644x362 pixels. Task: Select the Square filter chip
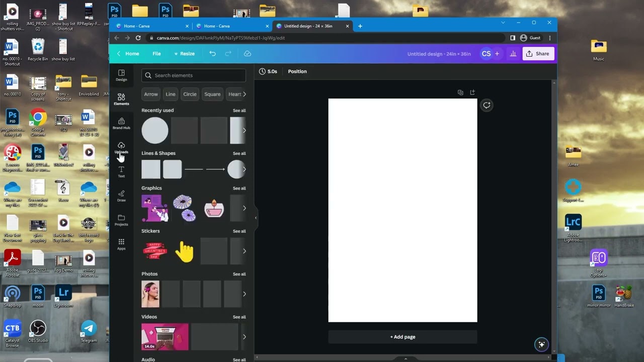coord(212,94)
